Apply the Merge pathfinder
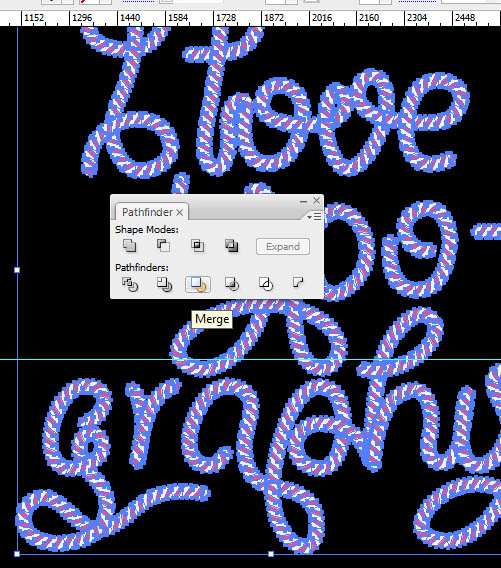Image resolution: width=501 pixels, height=568 pixels. point(198,284)
